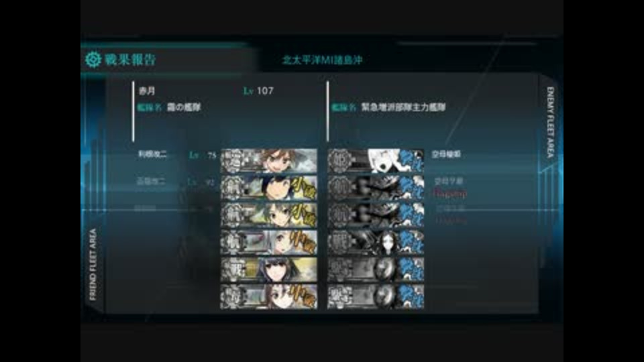Click the 戦果報告 header title

(x=131, y=60)
